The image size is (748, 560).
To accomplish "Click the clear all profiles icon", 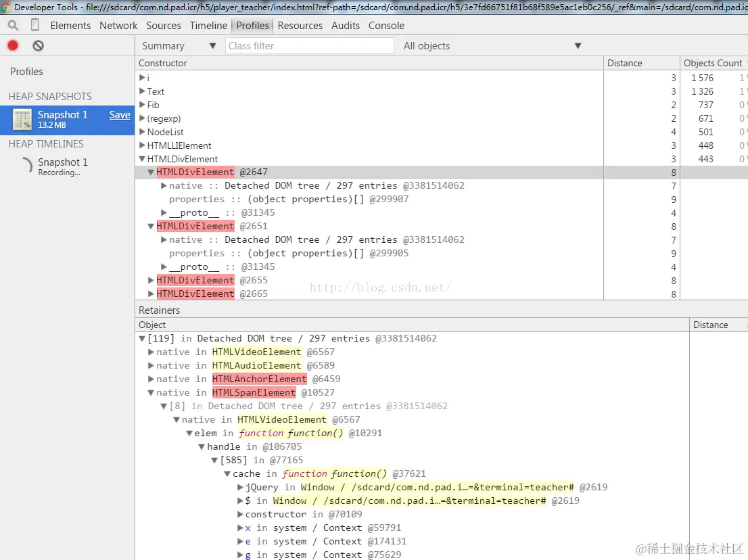I will pos(38,46).
